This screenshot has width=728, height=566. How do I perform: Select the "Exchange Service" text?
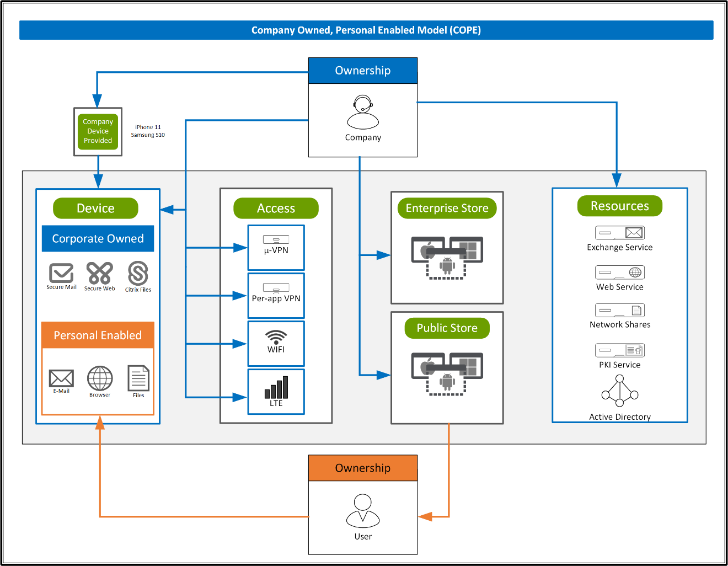click(620, 247)
